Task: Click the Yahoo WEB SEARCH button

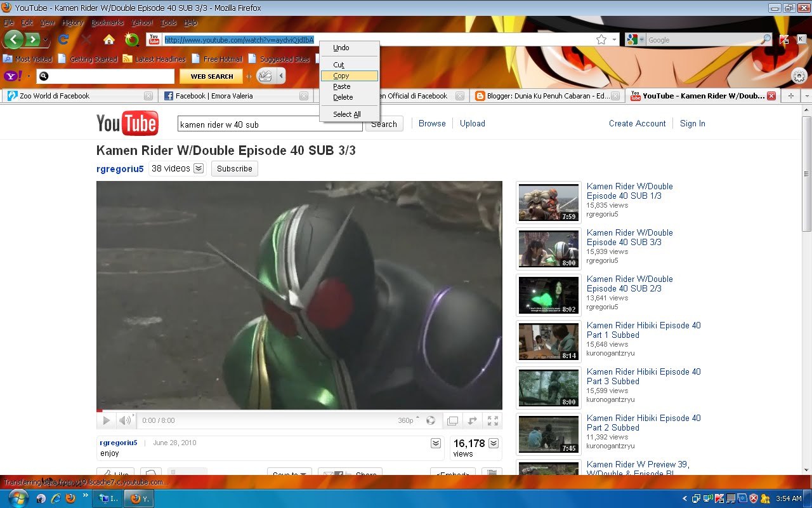Action: (212, 76)
